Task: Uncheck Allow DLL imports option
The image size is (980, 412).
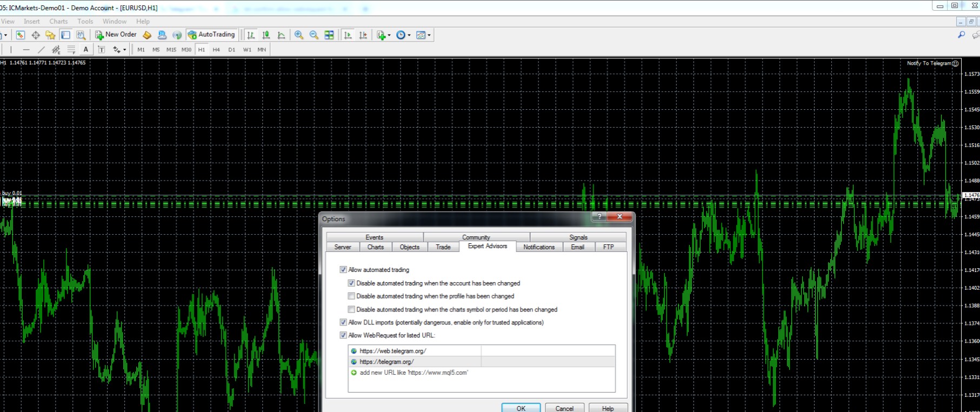Action: tap(343, 322)
